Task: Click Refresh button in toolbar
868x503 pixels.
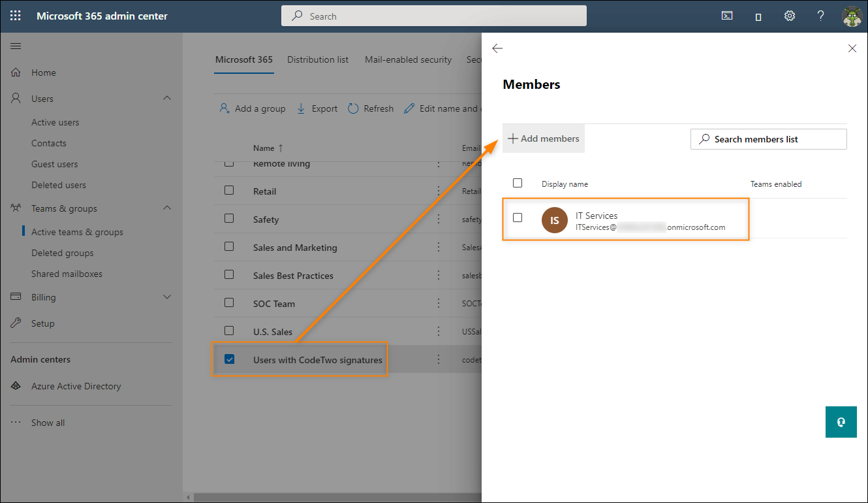Action: click(x=371, y=108)
